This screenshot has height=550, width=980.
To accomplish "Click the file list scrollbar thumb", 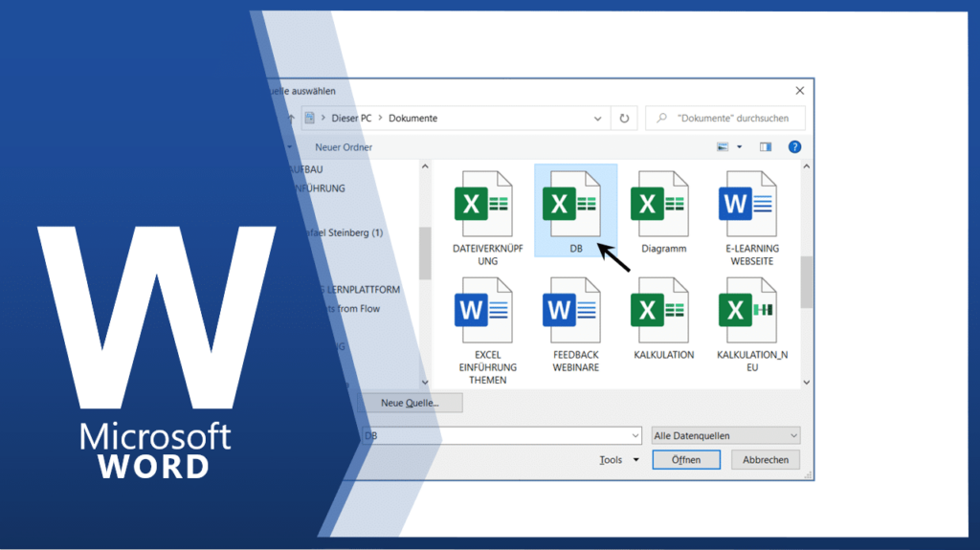I will pyautogui.click(x=806, y=281).
